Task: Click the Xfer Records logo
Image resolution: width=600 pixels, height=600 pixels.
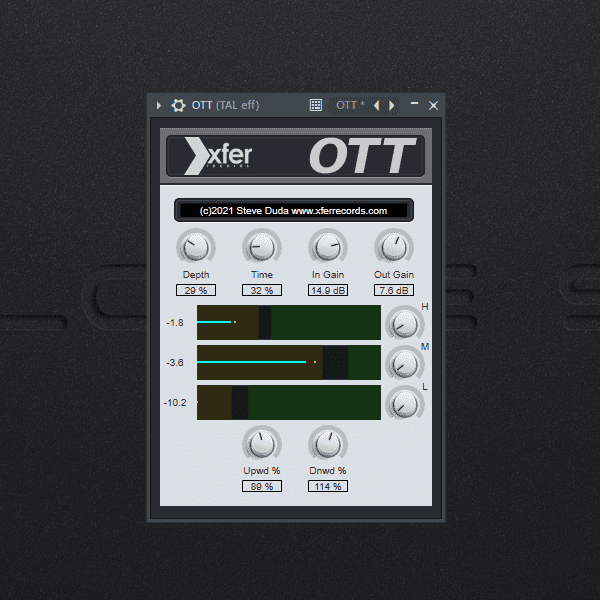Action: tap(218, 156)
